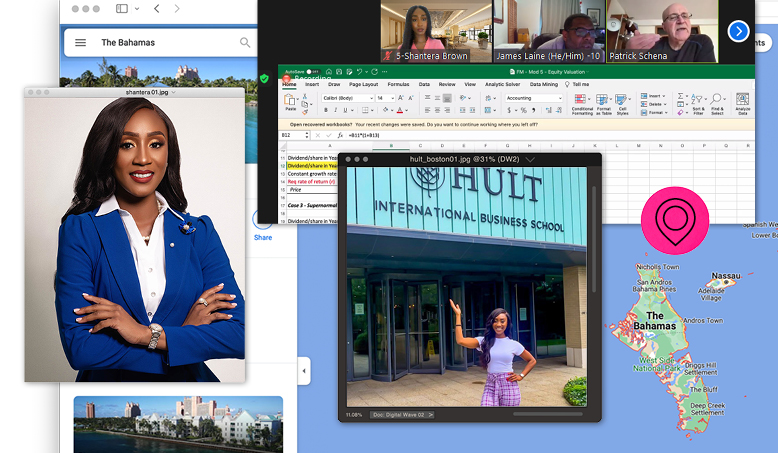
Task: Click the Center align icon
Action: [437, 110]
